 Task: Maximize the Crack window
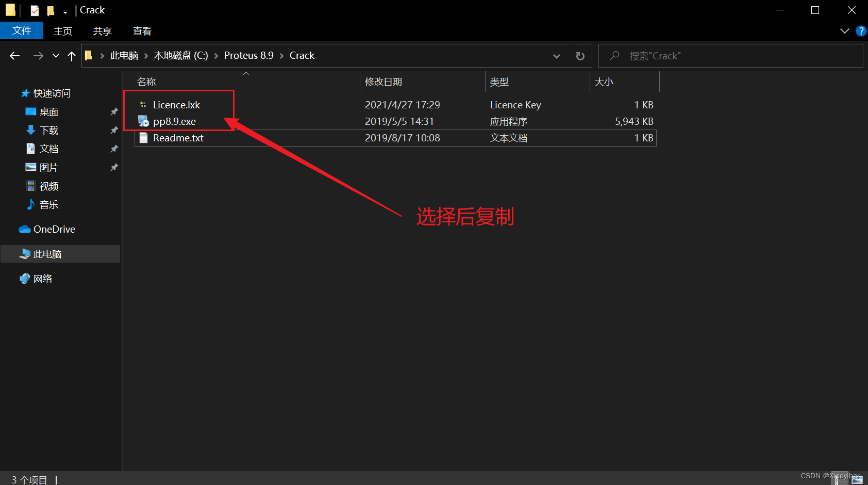(x=815, y=10)
